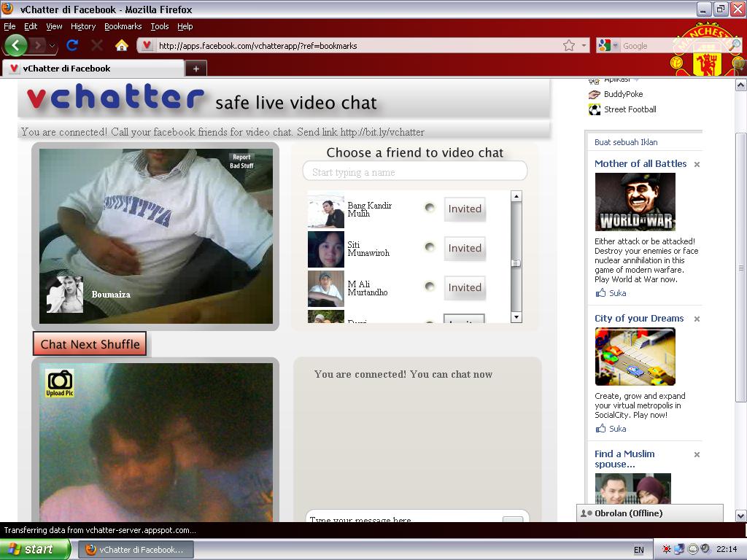The image size is (747, 560).
Task: Open the address bar history dropdown
Action: tap(584, 46)
